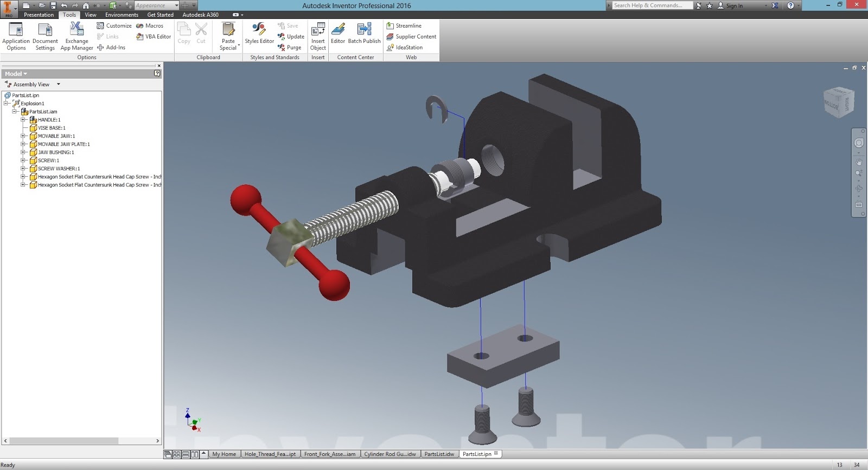This screenshot has width=868, height=470.
Task: Switch to the View ribbon tab
Action: [x=91, y=15]
